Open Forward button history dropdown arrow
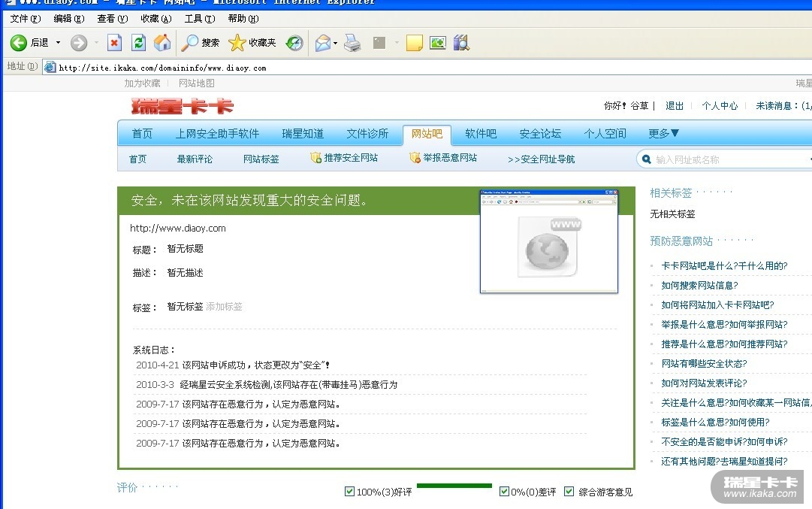 [96, 43]
